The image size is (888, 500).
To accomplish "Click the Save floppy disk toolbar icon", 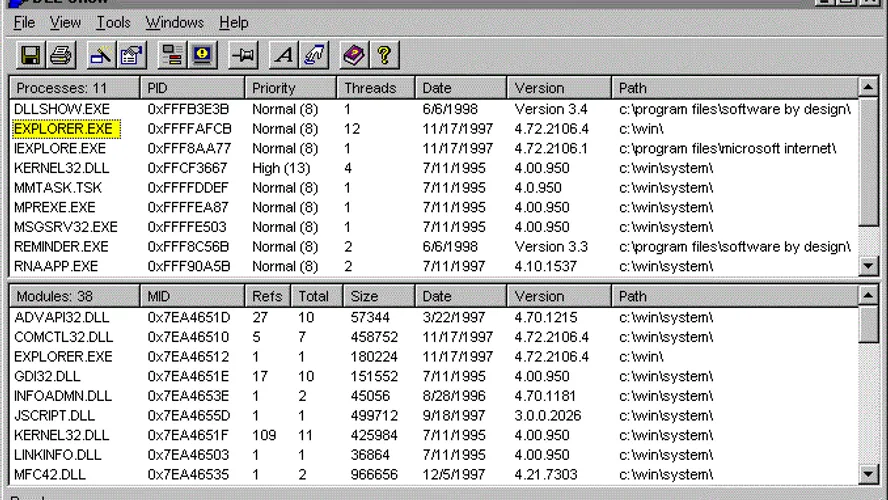I will click(x=30, y=56).
